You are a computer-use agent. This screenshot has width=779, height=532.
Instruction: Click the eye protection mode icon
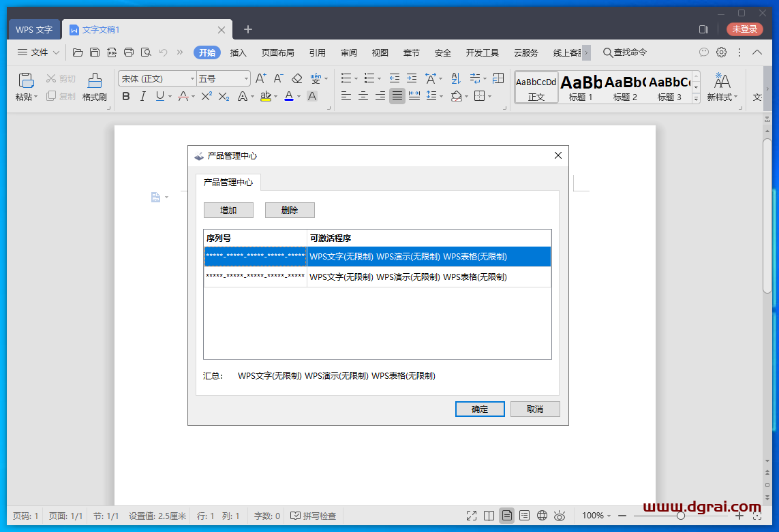560,516
